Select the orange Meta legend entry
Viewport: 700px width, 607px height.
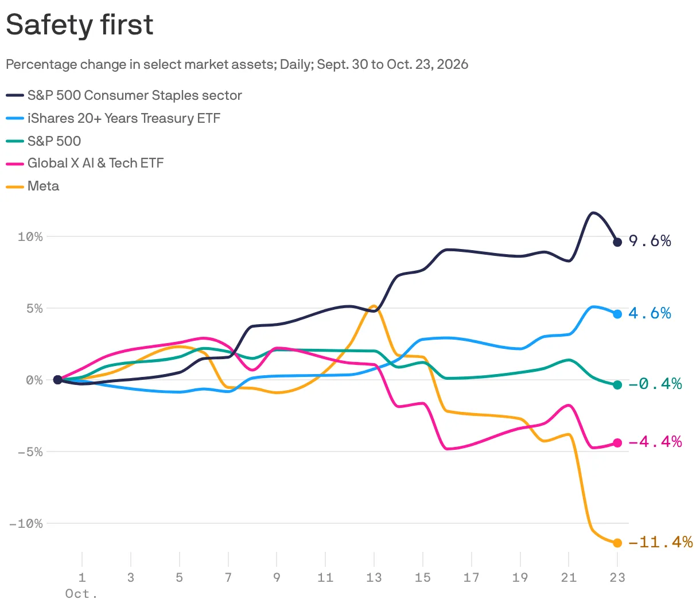(x=33, y=186)
